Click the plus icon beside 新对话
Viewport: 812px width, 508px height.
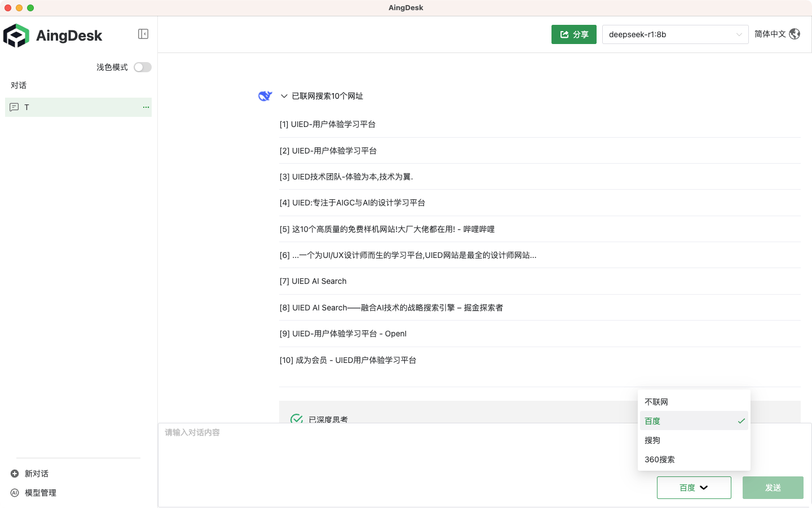click(x=15, y=474)
